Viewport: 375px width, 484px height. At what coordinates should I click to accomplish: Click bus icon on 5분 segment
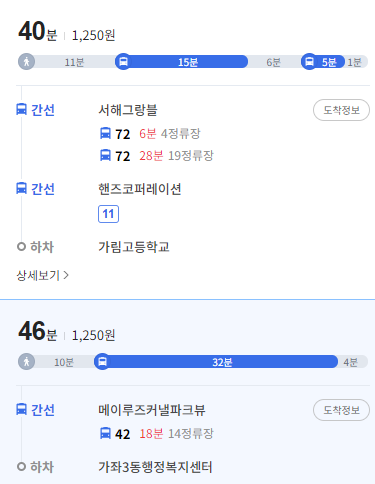click(309, 62)
